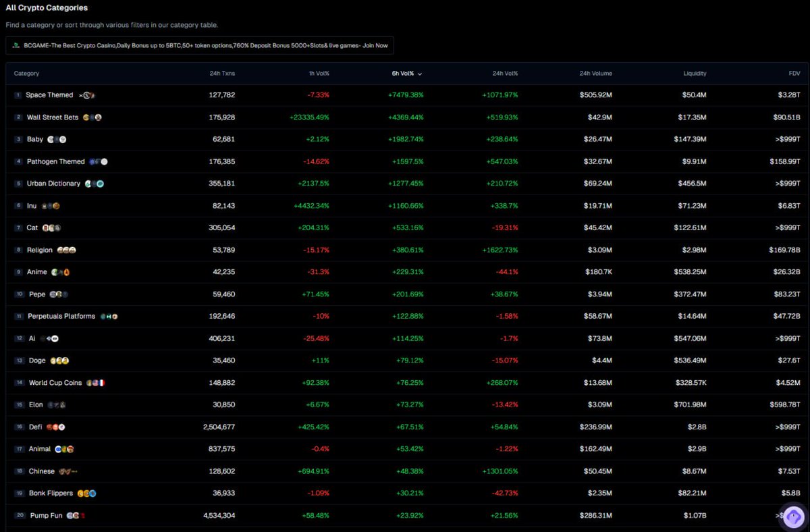Image resolution: width=810 pixels, height=532 pixels.
Task: Click the $180.7K 24h volume value
Action: (x=597, y=272)
